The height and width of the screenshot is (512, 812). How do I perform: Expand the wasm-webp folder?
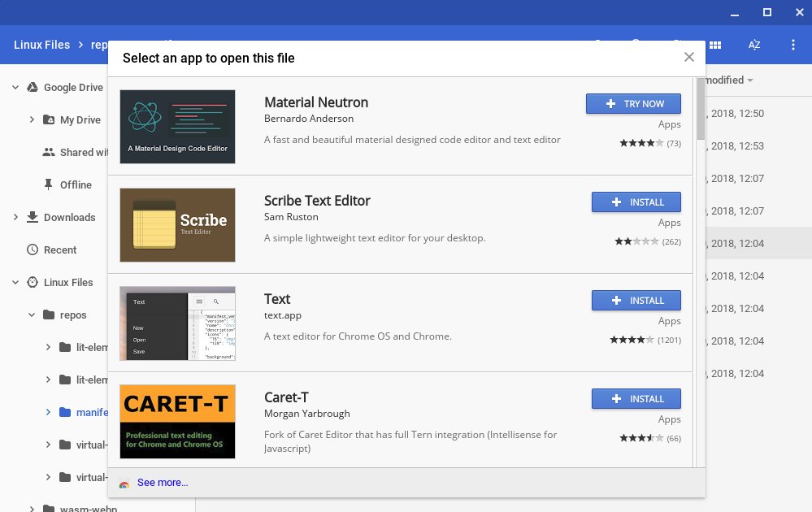(x=32, y=509)
